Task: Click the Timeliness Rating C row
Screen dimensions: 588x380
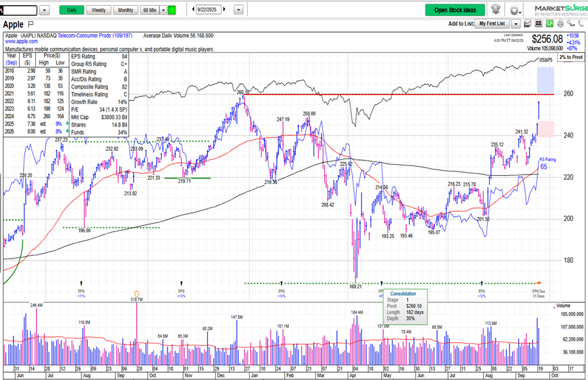Action: [x=99, y=94]
